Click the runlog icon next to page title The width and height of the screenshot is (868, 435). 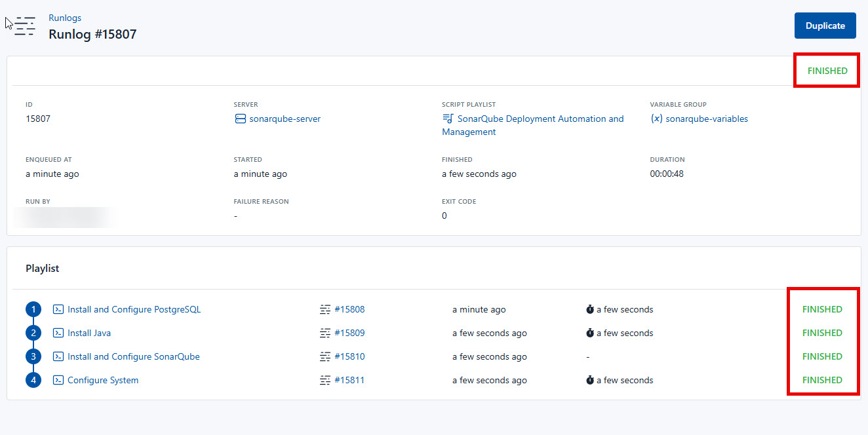25,27
